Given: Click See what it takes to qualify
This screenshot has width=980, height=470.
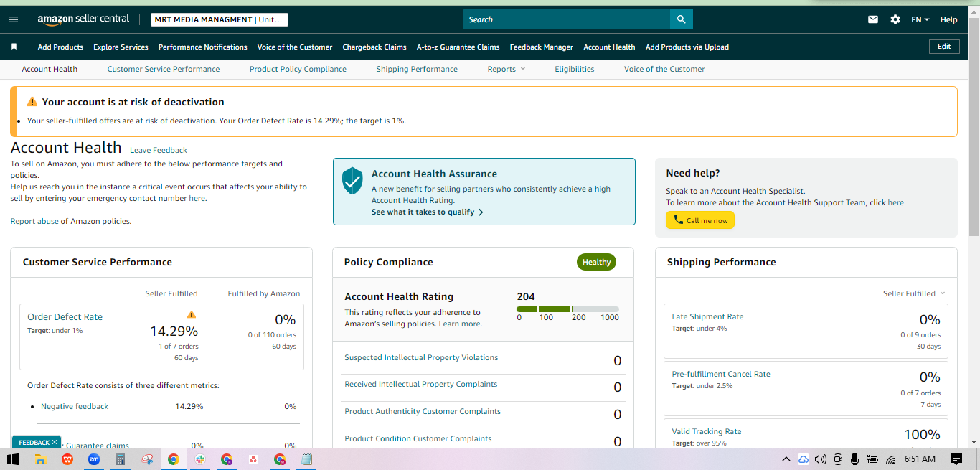Looking at the screenshot, I should coord(428,212).
